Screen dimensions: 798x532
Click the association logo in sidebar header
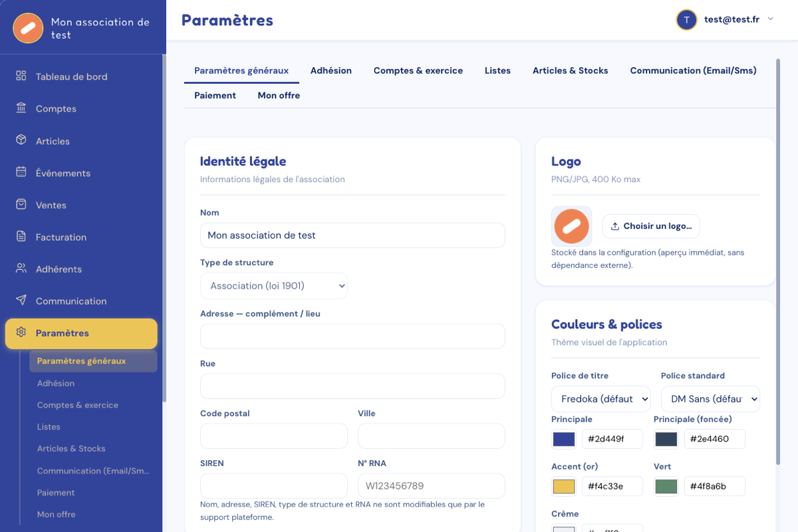pyautogui.click(x=28, y=28)
